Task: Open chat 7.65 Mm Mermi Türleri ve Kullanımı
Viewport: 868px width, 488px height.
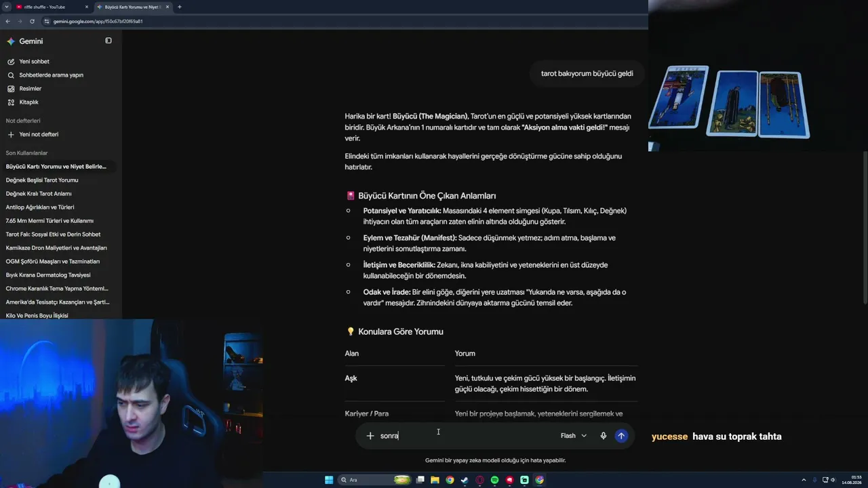Action: (50, 221)
